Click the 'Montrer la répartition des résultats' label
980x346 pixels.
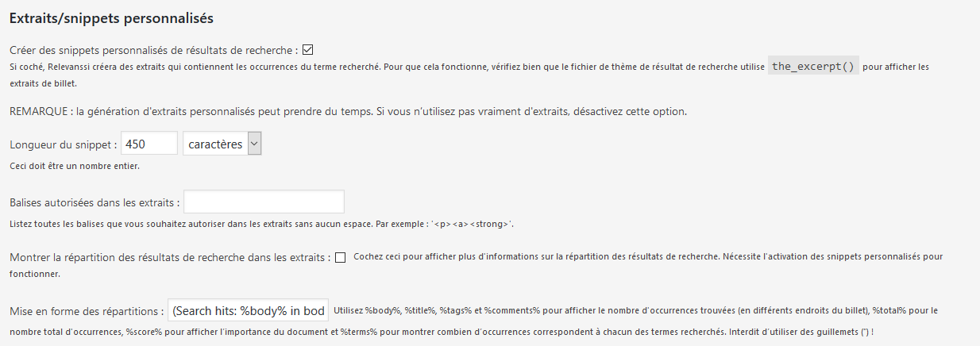(170, 258)
